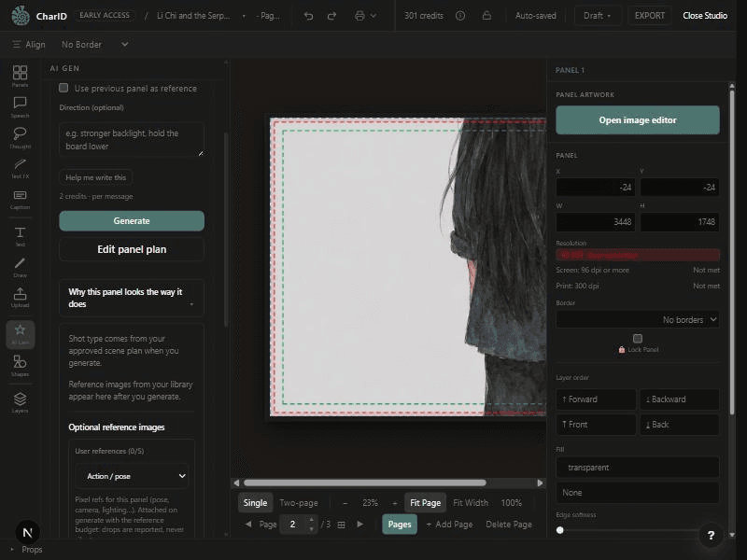Click Help me write this

point(96,177)
